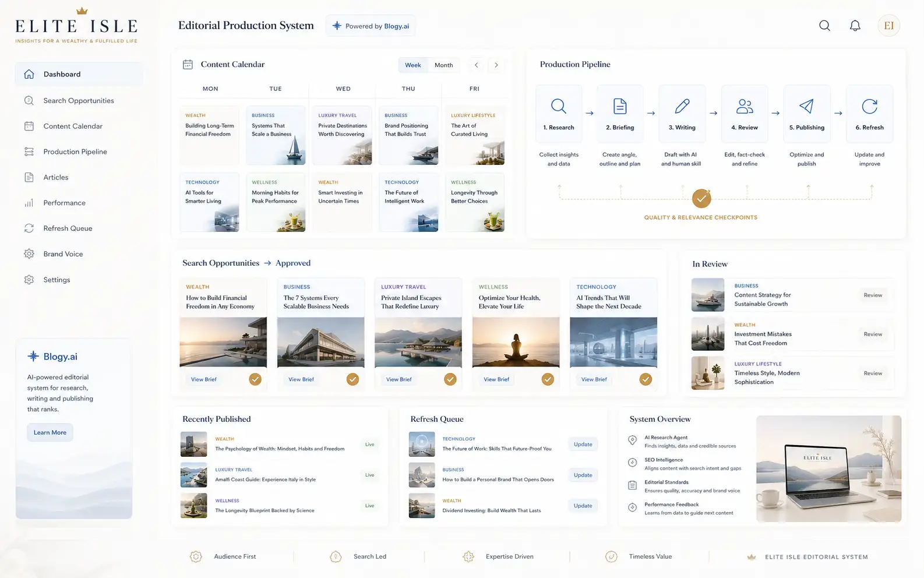Click Update for The Future of Work
This screenshot has width=924, height=578.
pyautogui.click(x=583, y=444)
